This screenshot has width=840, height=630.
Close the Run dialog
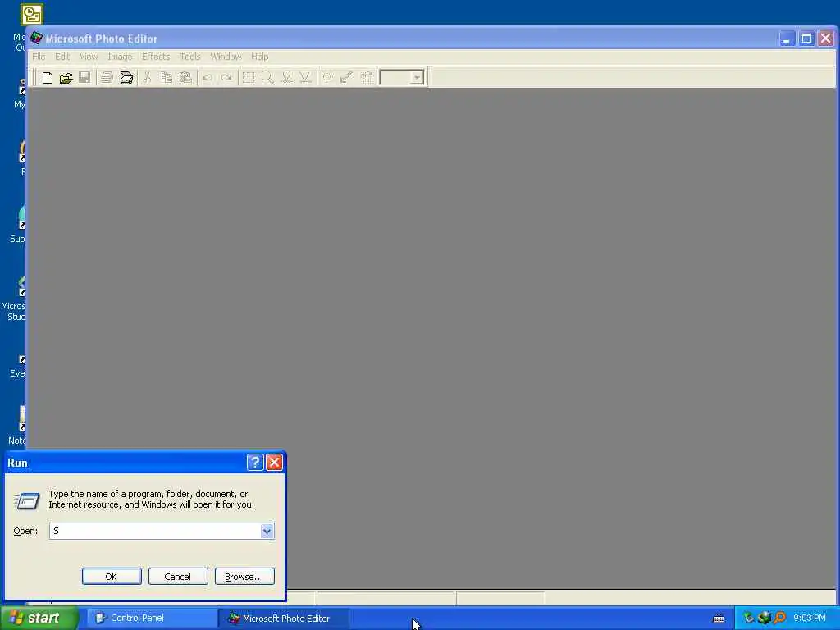pos(274,463)
